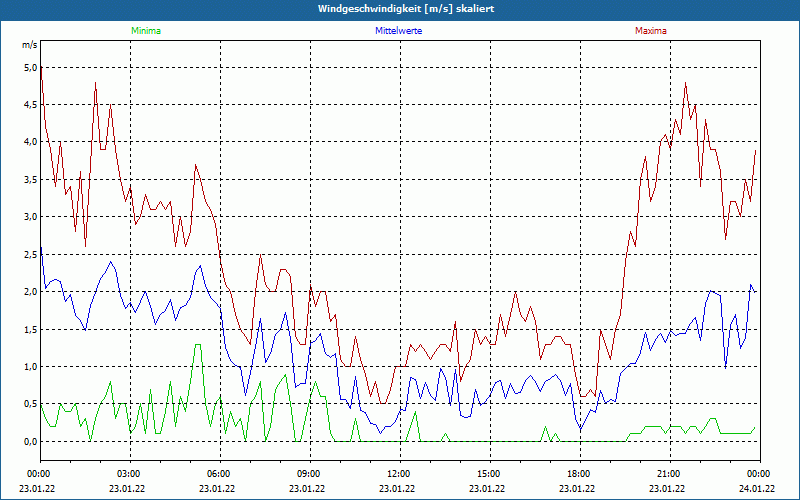Click the 21:00 time axis label
Screen dimensions: 800x500
click(x=670, y=474)
